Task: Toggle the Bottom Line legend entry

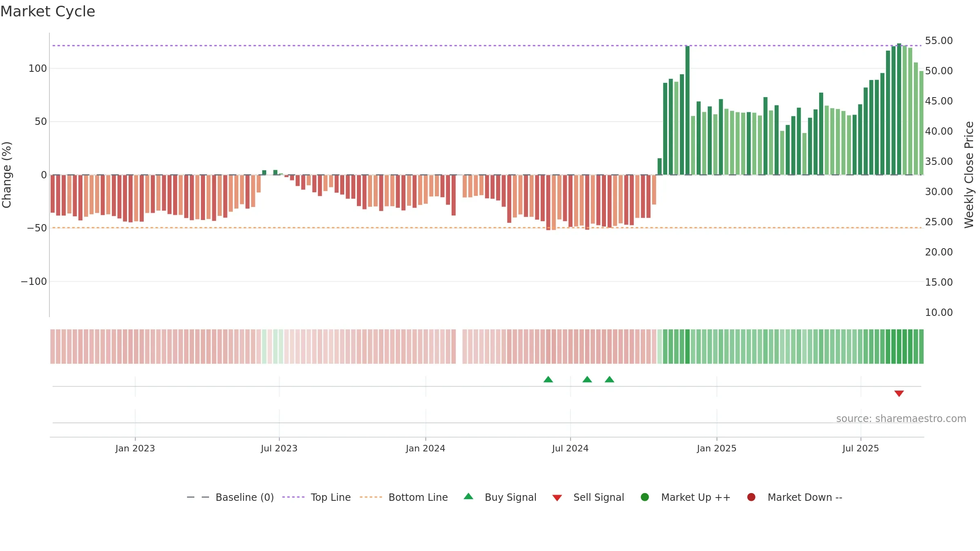Action: [x=404, y=497]
